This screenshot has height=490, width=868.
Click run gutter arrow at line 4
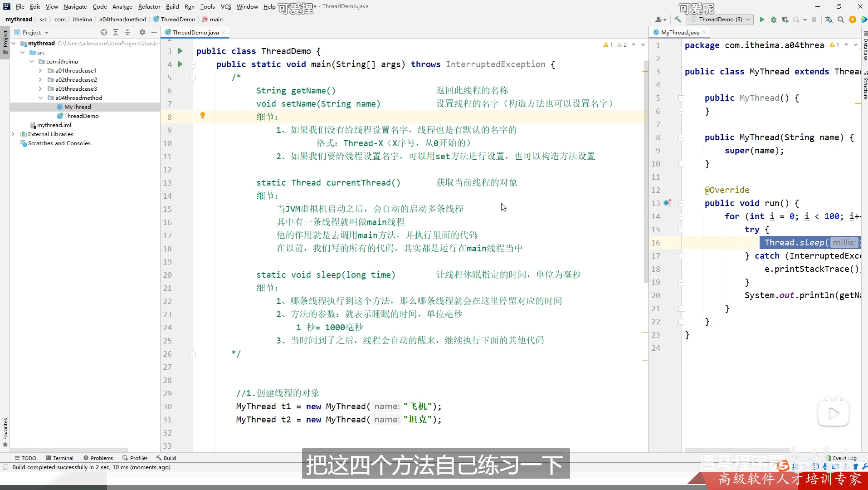tap(180, 64)
